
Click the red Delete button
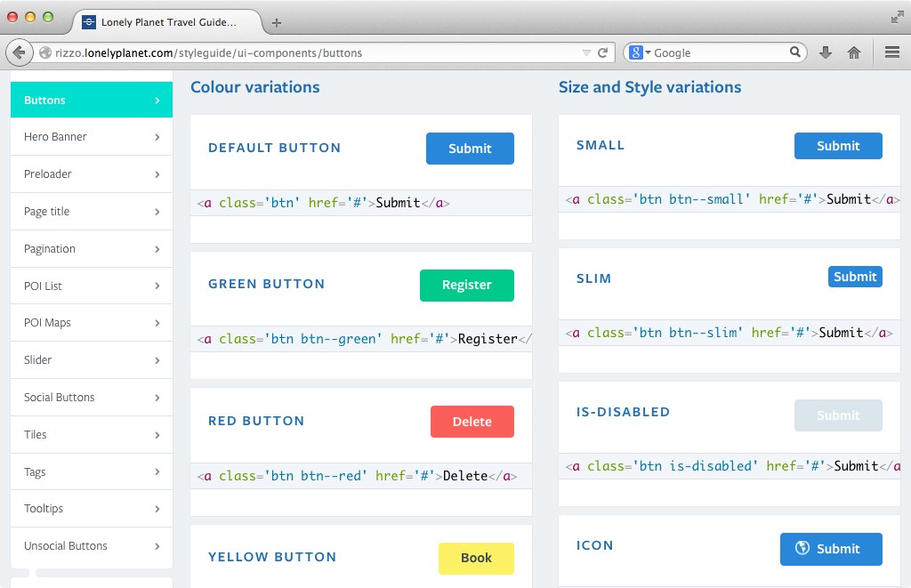click(x=472, y=422)
